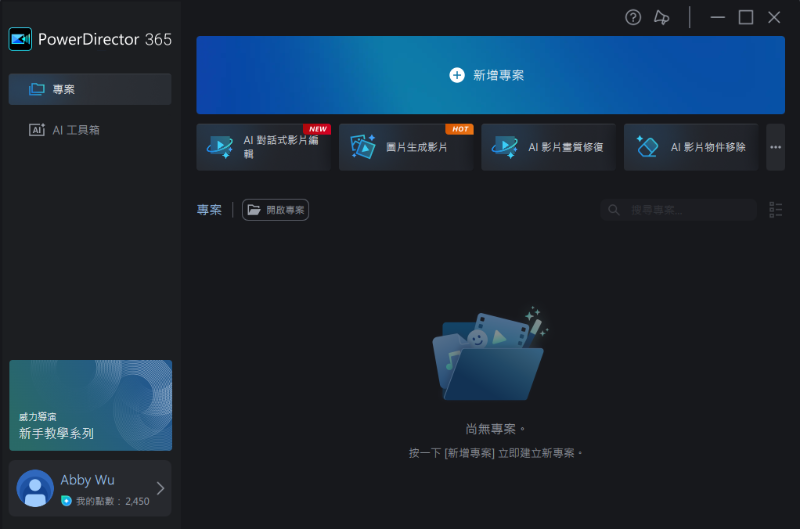800x529 pixels.
Task: Click the PowerDirector 365 logo icon
Action: tap(20, 39)
